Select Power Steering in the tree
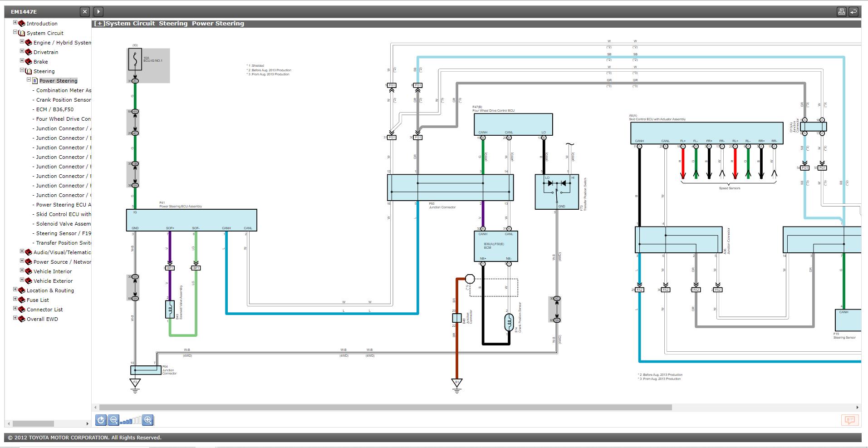 pos(58,81)
